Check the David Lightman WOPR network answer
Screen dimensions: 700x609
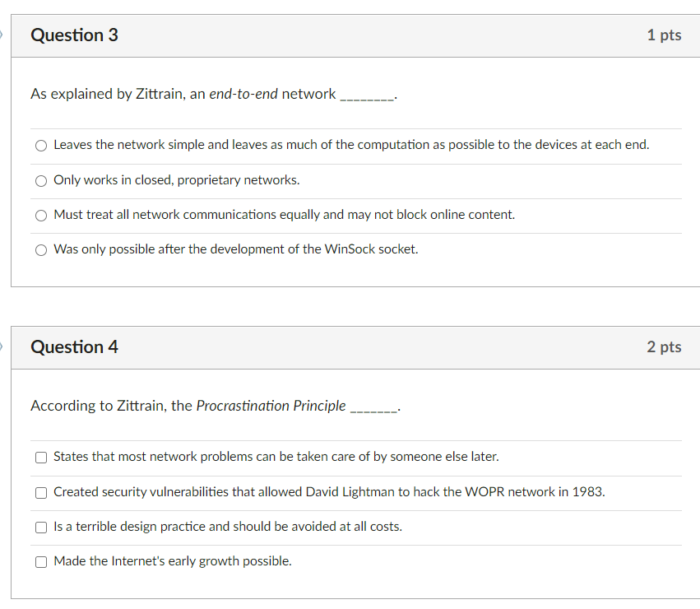click(x=40, y=491)
